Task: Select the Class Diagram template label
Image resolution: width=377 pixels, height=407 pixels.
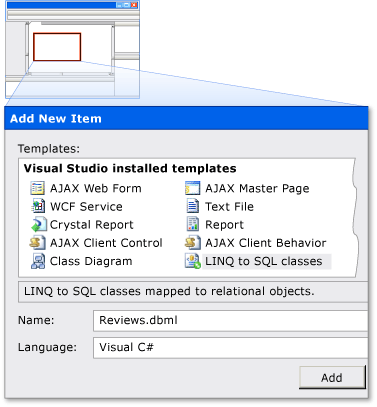Action: pos(91,261)
